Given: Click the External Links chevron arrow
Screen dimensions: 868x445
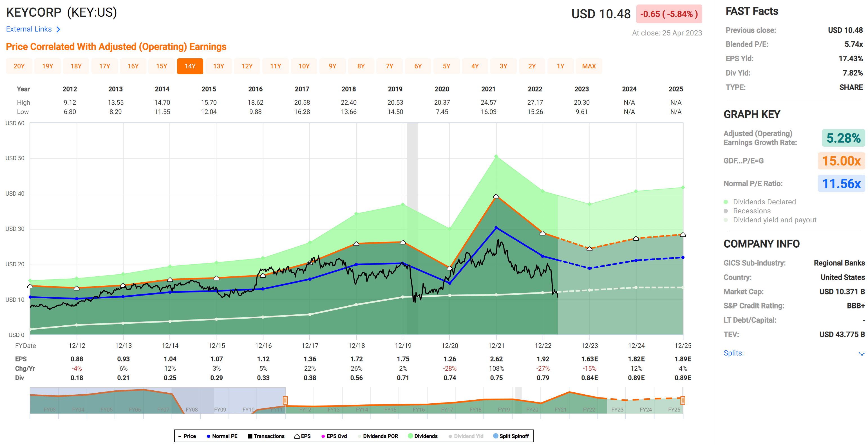Looking at the screenshot, I should [x=58, y=30].
